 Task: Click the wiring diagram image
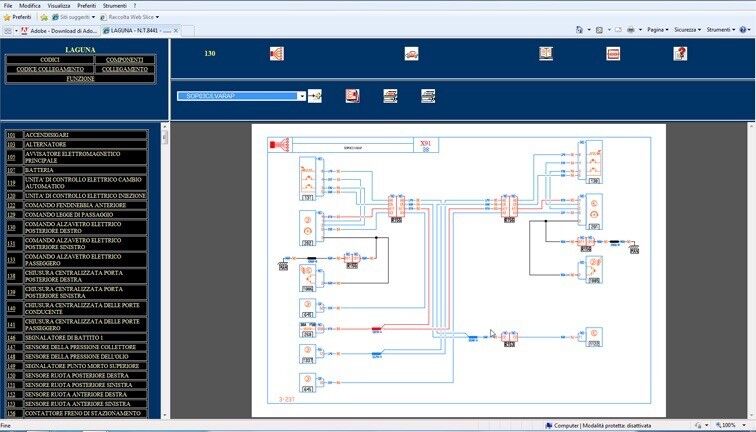[457, 270]
